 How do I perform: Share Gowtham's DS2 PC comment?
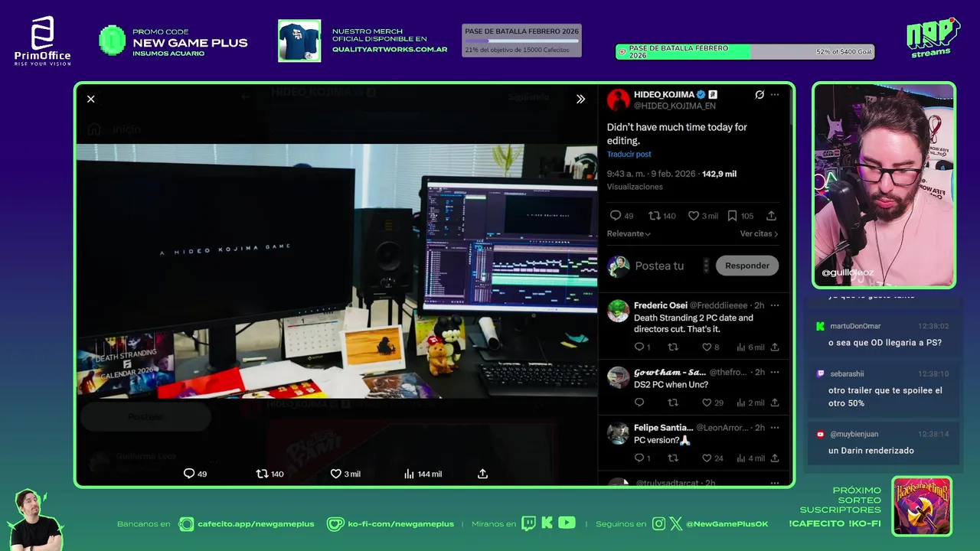point(775,403)
